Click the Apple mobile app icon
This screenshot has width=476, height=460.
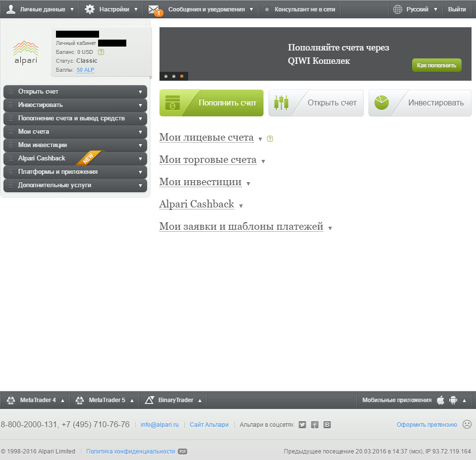[x=440, y=400]
